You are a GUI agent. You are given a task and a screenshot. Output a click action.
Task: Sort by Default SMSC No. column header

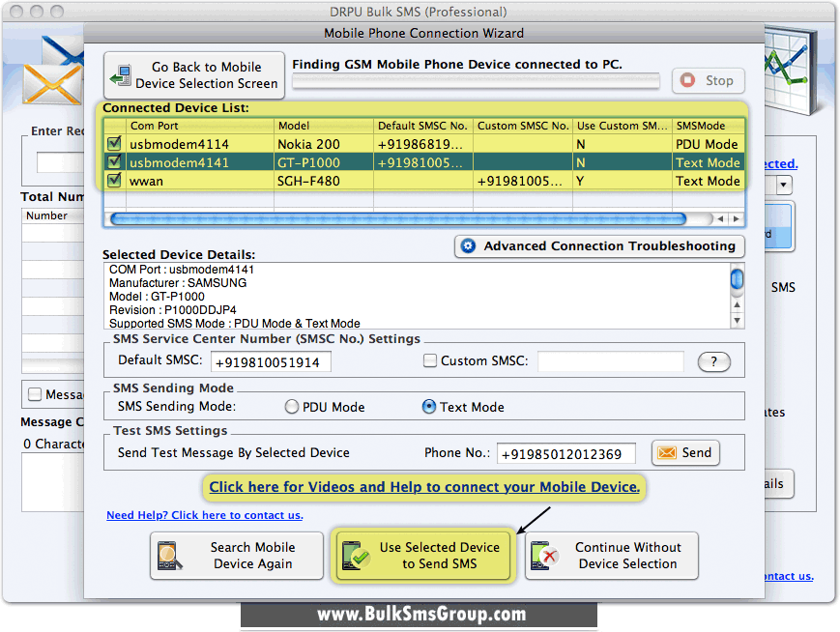[423, 126]
